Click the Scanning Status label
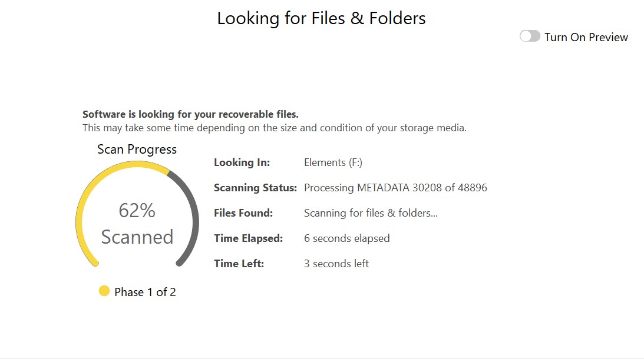The width and height of the screenshot is (644, 362). [x=255, y=188]
